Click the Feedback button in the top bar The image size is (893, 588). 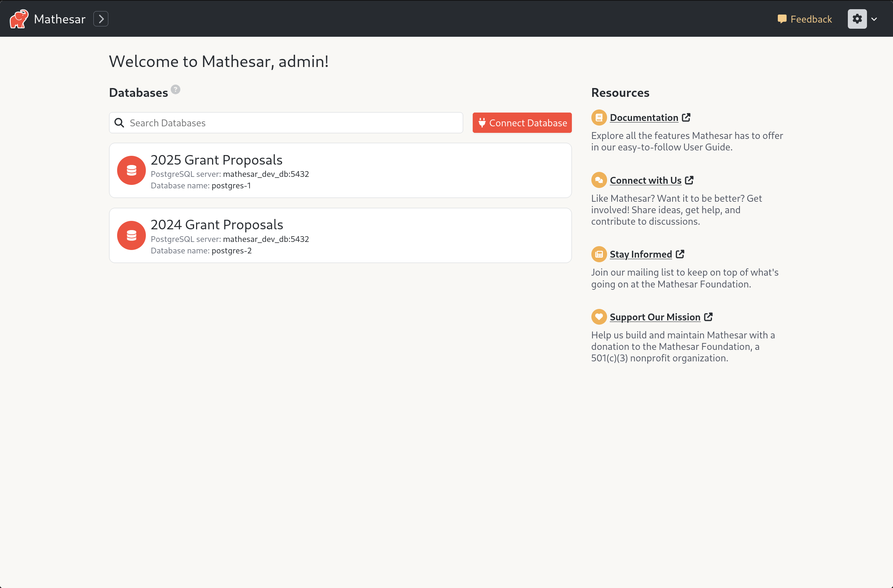[803, 18]
